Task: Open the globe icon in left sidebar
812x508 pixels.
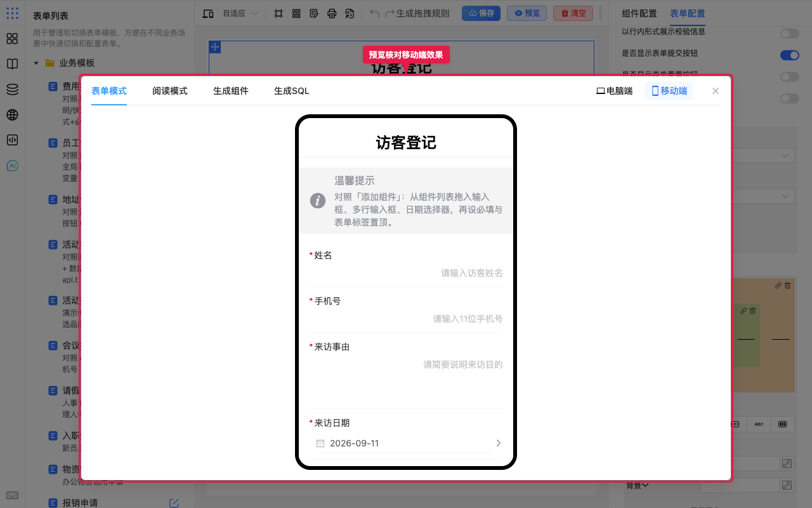Action: [x=12, y=115]
